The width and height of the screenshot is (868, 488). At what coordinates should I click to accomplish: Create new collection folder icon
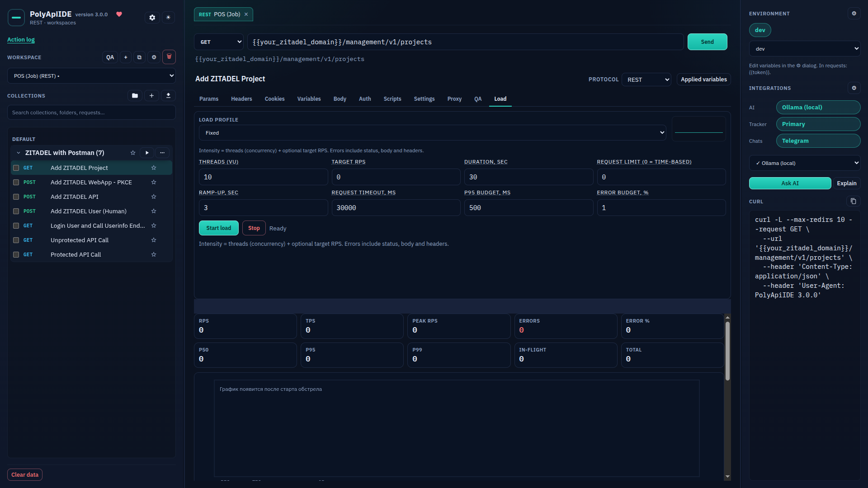(x=135, y=96)
